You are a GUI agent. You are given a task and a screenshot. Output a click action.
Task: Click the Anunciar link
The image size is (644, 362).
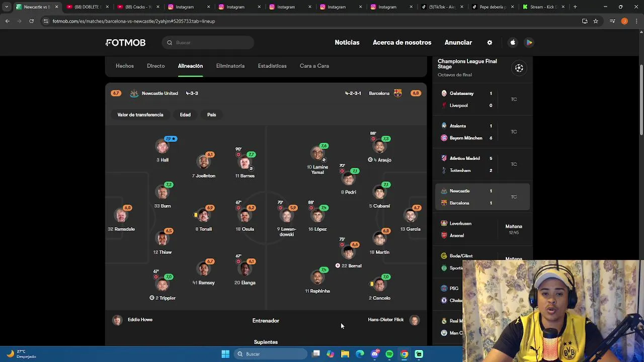[x=458, y=43]
